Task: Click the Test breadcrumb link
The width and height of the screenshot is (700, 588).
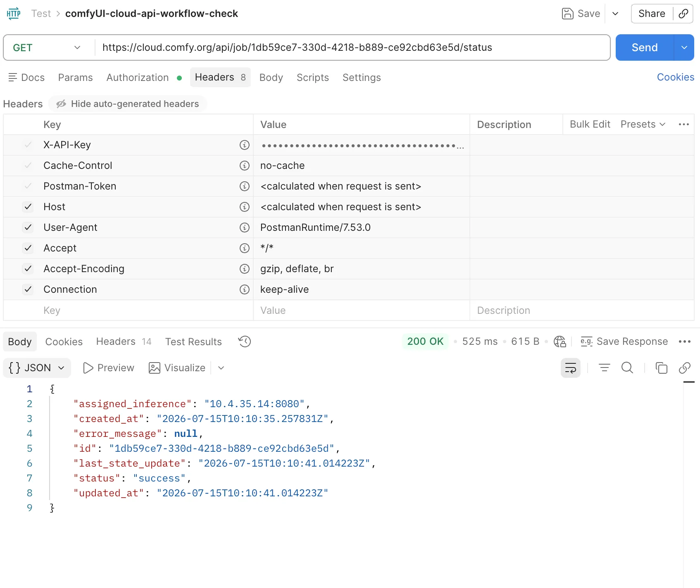Action: 41,14
